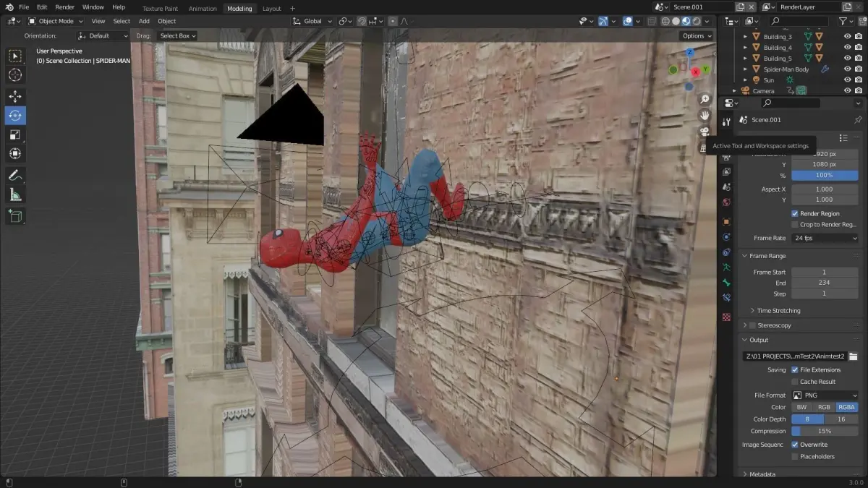
Task: Select the Measure tool
Action: click(15, 194)
